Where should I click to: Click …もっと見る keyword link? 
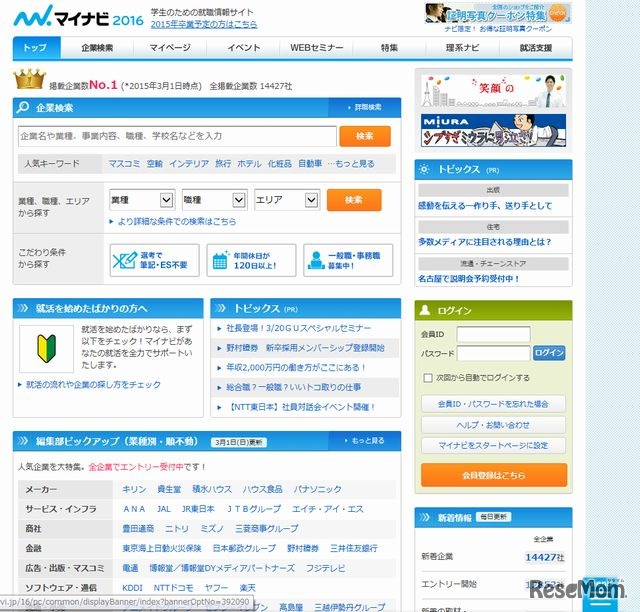(x=351, y=164)
